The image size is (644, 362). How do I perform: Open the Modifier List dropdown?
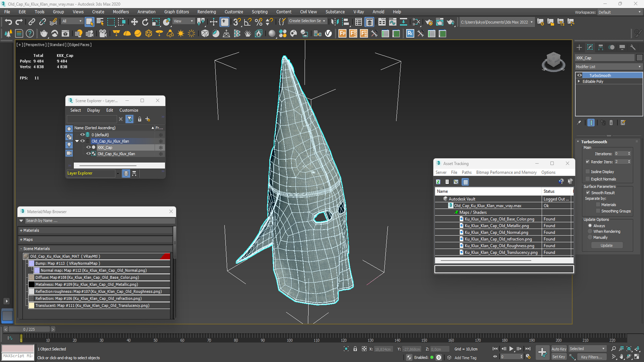click(x=609, y=67)
